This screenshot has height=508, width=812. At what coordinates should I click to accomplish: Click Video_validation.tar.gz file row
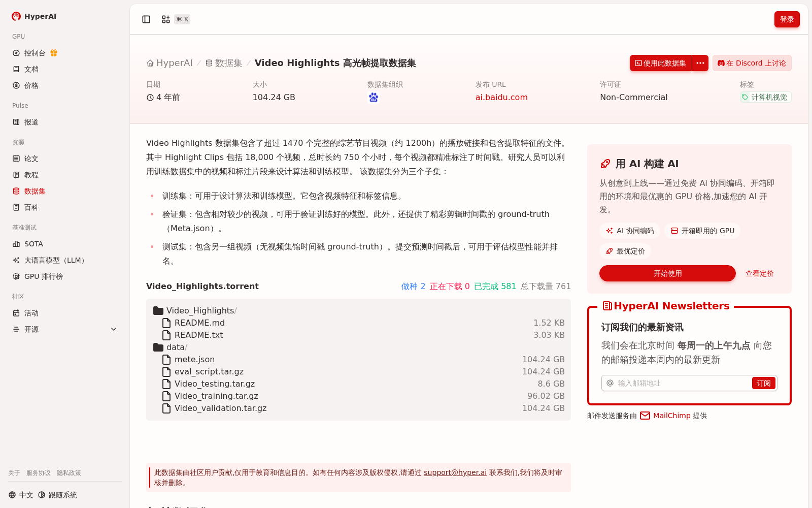coord(358,408)
